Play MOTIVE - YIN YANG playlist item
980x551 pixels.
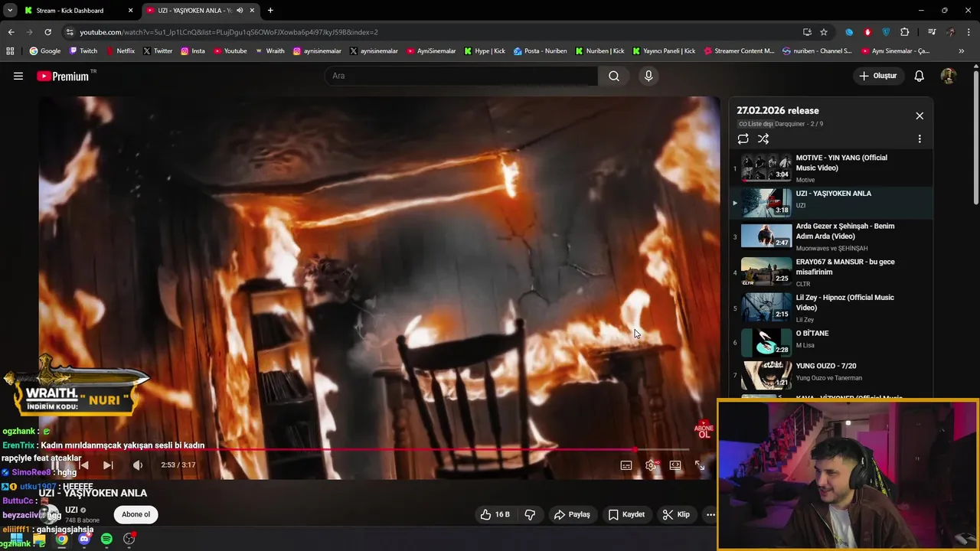click(831, 168)
